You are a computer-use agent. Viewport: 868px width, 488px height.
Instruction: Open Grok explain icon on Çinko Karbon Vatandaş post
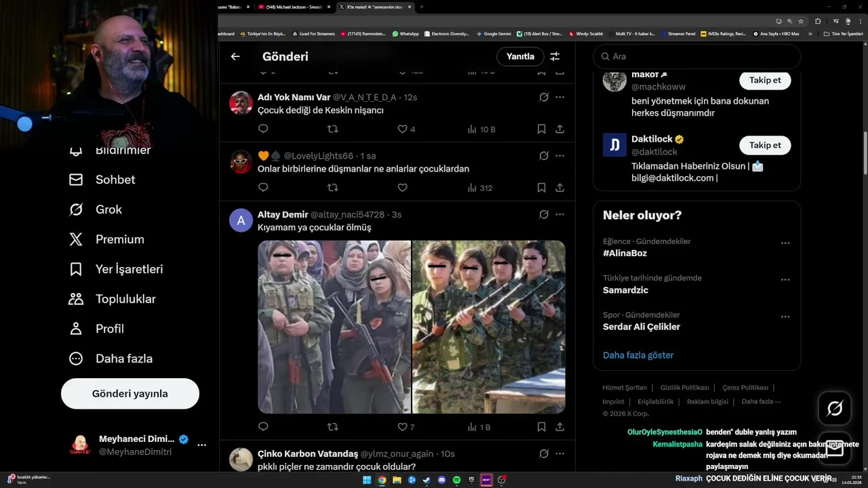(544, 453)
